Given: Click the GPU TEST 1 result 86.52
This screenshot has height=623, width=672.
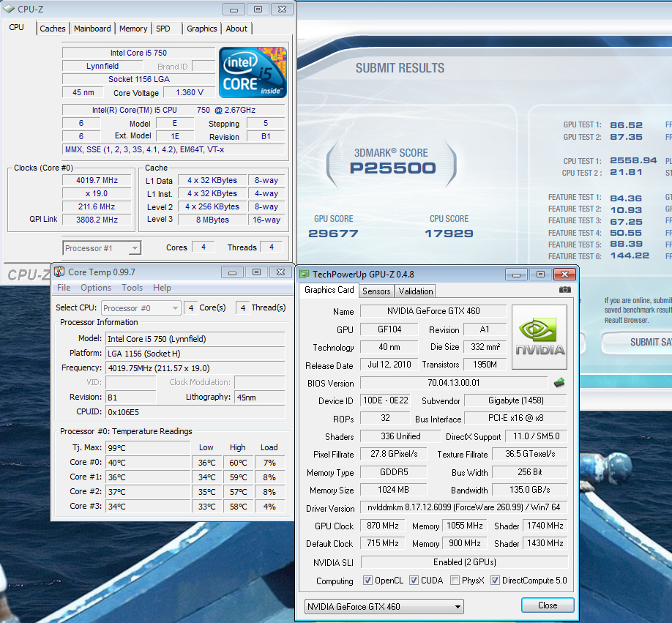Looking at the screenshot, I should coord(626,125).
